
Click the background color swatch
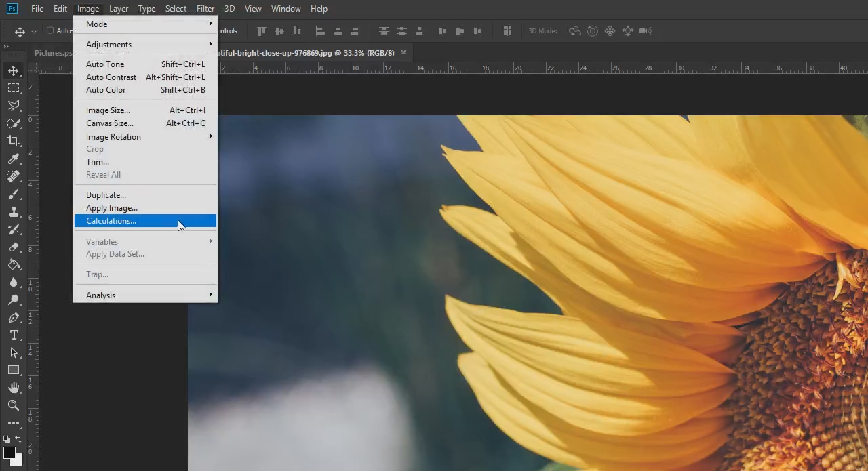(x=18, y=461)
